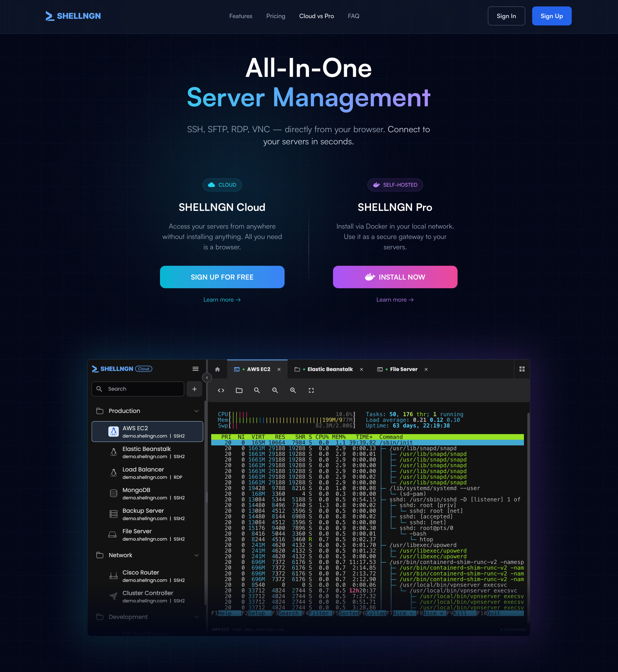Click the zoom out magnifier icon
The height and width of the screenshot is (672, 618).
tap(275, 390)
